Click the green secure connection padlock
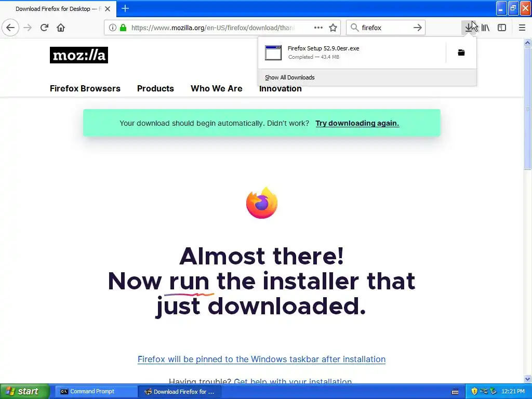This screenshot has height=399, width=532. (123, 28)
